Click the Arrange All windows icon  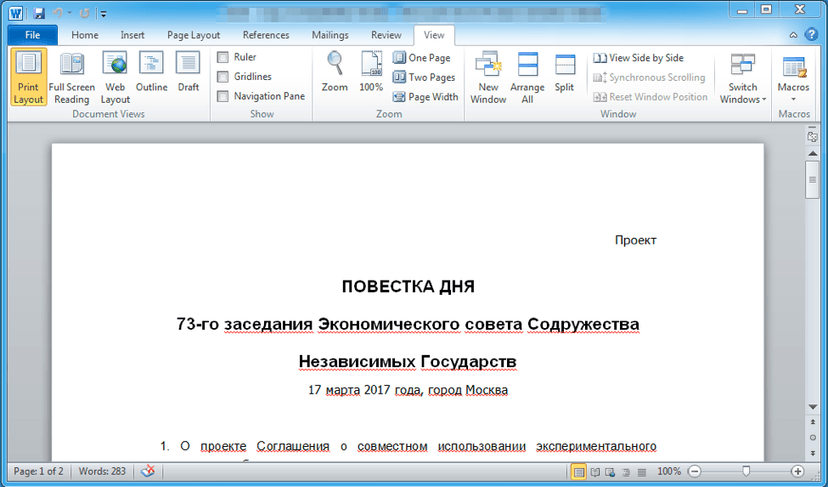coord(527,78)
